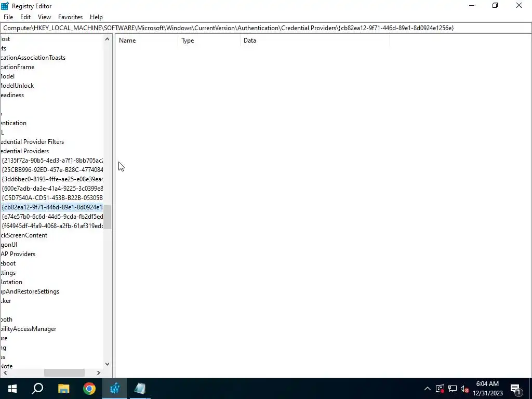Open the Favorites menu

coord(70,17)
